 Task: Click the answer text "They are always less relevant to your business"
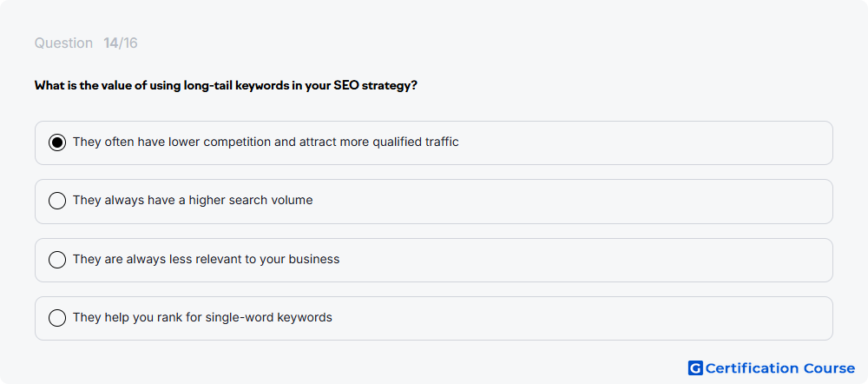tap(206, 259)
